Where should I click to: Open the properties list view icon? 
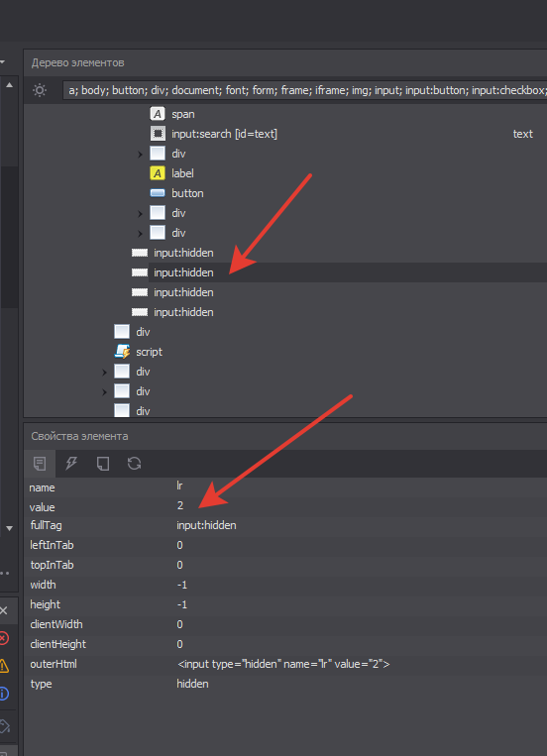point(40,464)
